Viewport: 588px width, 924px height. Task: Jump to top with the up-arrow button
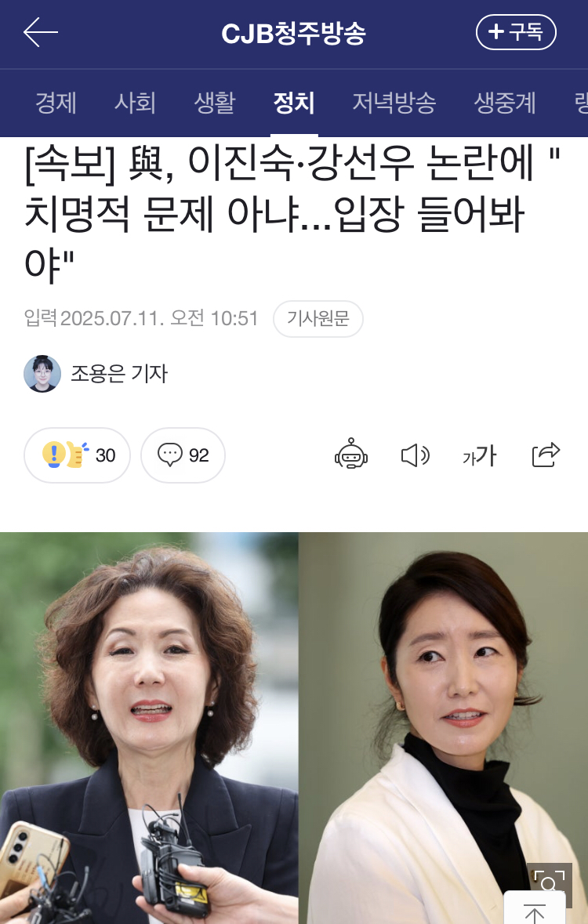(535, 908)
